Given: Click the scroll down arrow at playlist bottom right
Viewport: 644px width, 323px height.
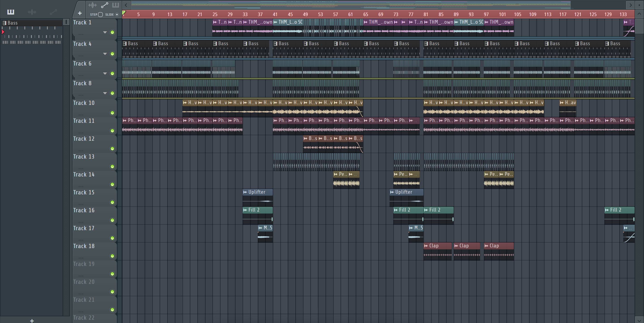Looking at the screenshot, I should point(639,320).
